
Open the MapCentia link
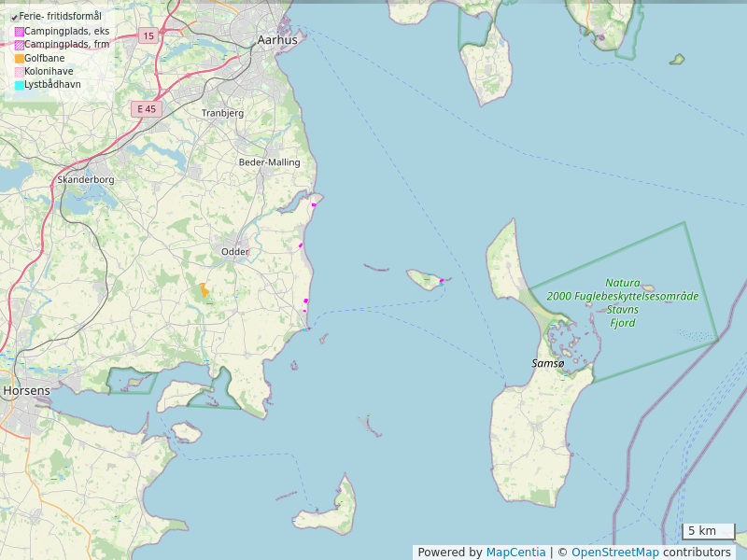click(515, 553)
